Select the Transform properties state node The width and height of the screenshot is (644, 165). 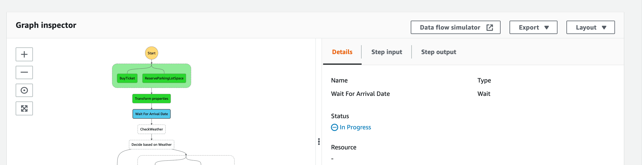tap(152, 99)
